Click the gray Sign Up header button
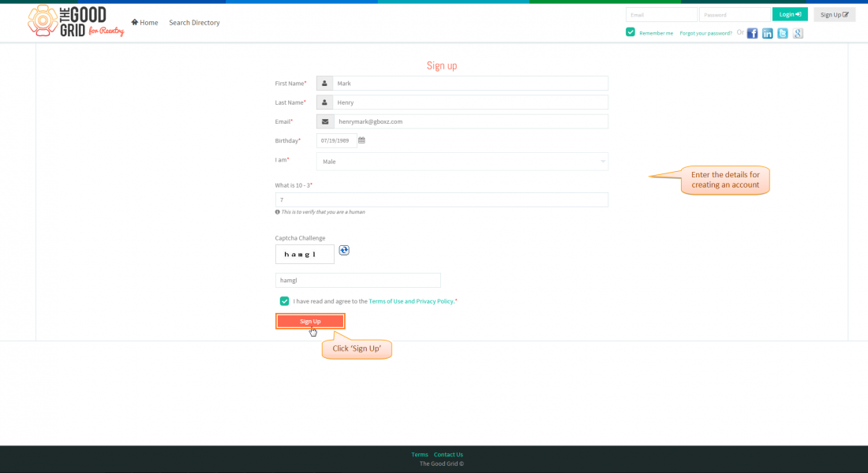Viewport: 868px width, 473px height. tap(834, 15)
